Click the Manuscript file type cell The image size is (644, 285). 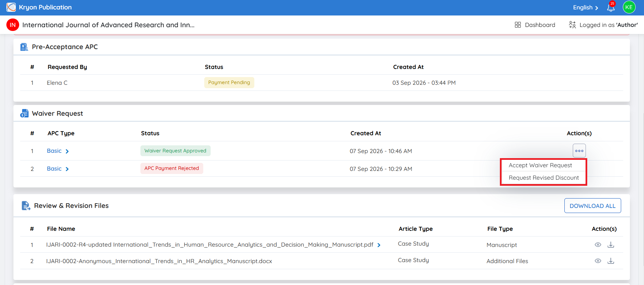click(x=502, y=245)
